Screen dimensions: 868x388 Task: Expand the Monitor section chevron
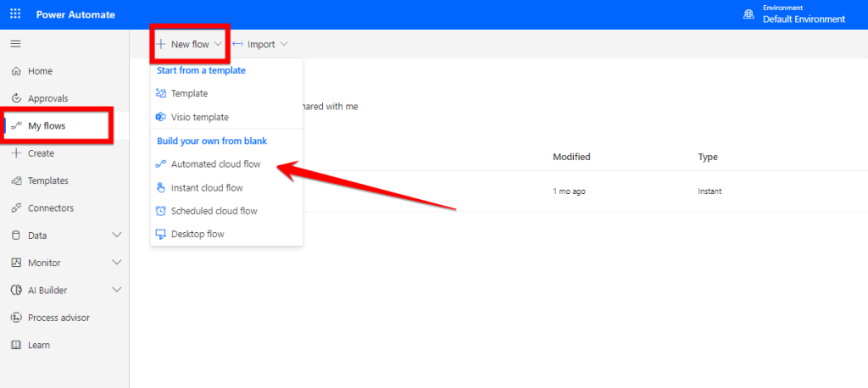coord(117,263)
